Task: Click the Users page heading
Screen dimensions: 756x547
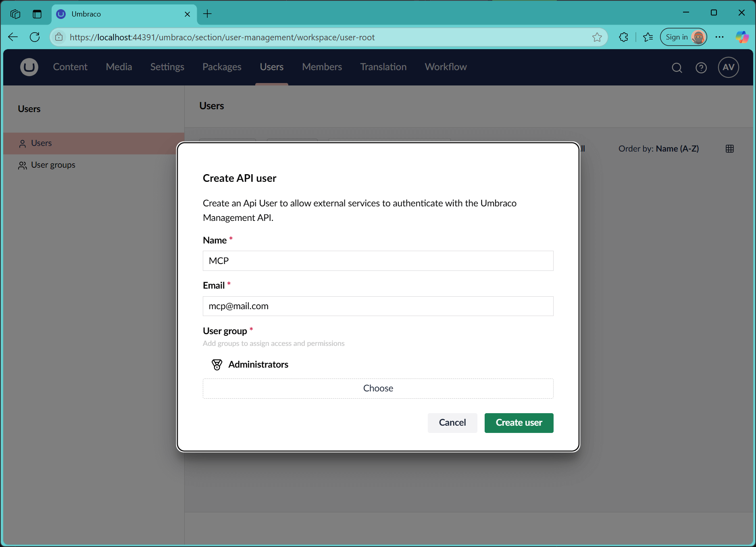Action: pyautogui.click(x=212, y=106)
